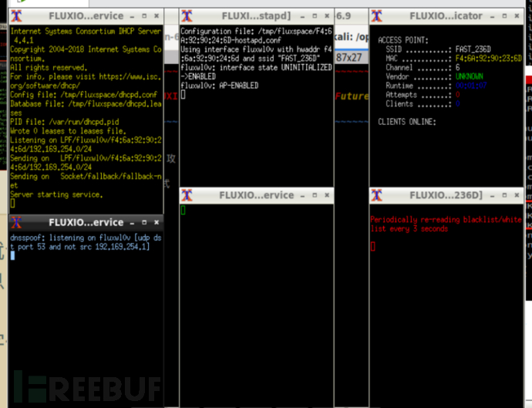
Task: Minimize the FLUXIO...icator window
Action: click(493, 16)
